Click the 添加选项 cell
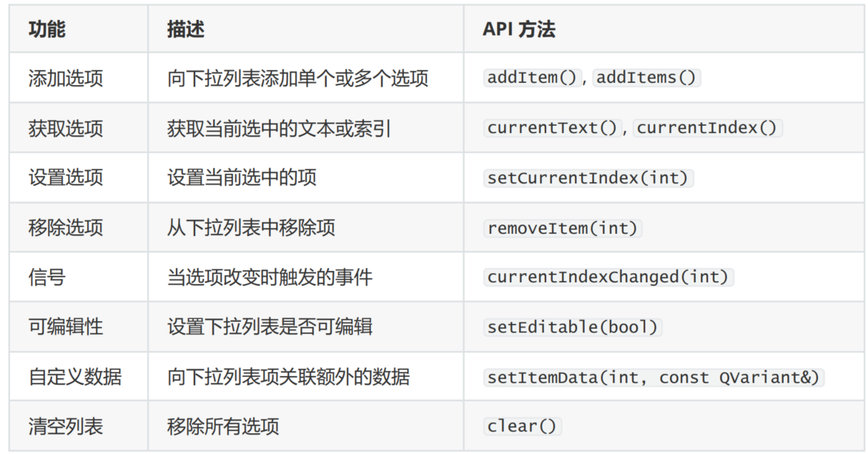Image resolution: width=868 pixels, height=454 pixels. coord(66,79)
